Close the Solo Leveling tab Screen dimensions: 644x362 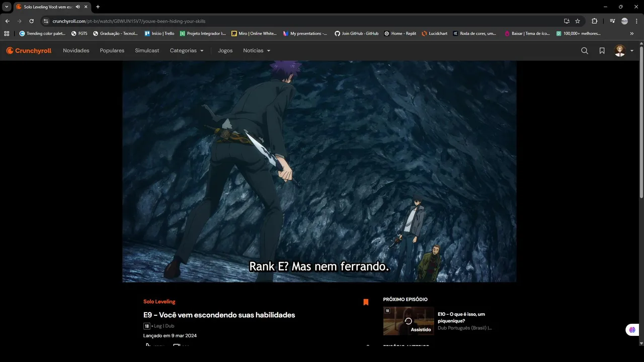click(x=86, y=7)
